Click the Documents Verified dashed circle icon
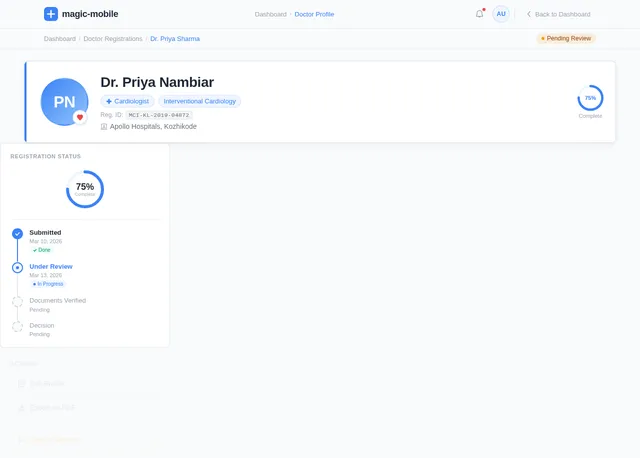 click(x=17, y=301)
